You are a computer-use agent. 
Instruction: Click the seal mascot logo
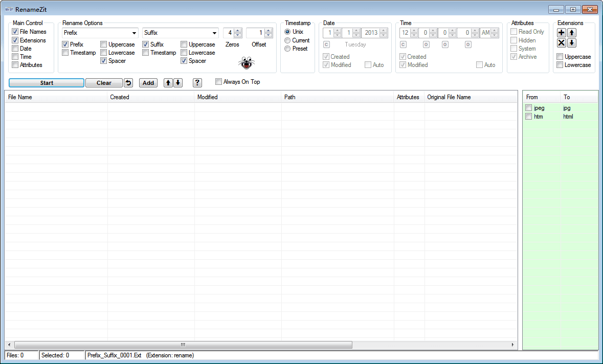[x=247, y=63]
